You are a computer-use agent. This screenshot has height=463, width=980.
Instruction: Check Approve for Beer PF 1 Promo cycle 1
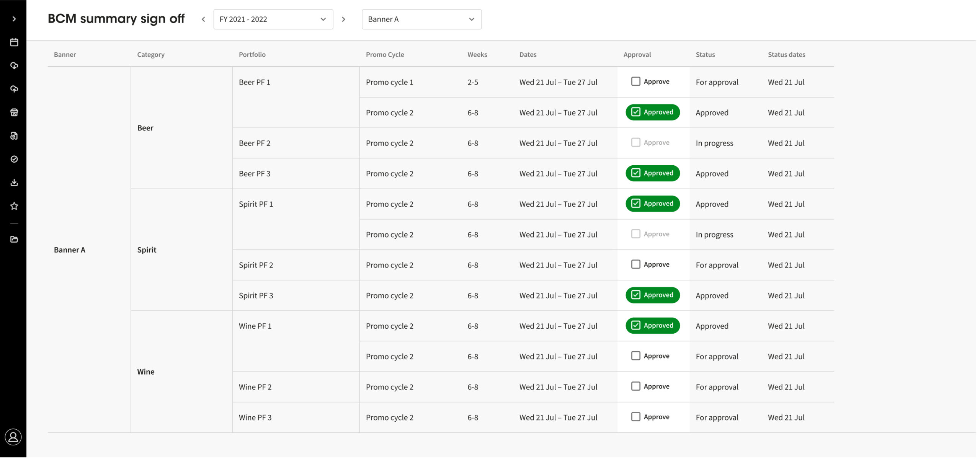click(635, 82)
